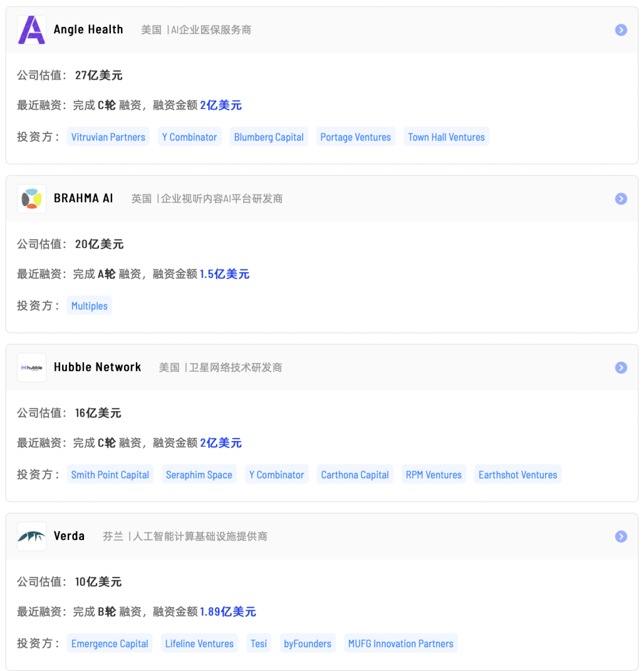Expand Hubble Network details arrow
Viewport: 644px width, 671px height.
tap(621, 368)
